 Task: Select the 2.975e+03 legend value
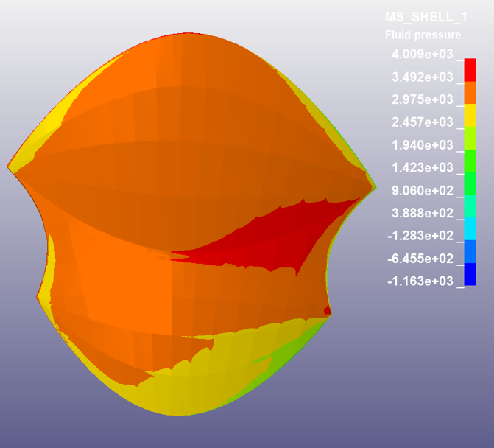tap(422, 99)
